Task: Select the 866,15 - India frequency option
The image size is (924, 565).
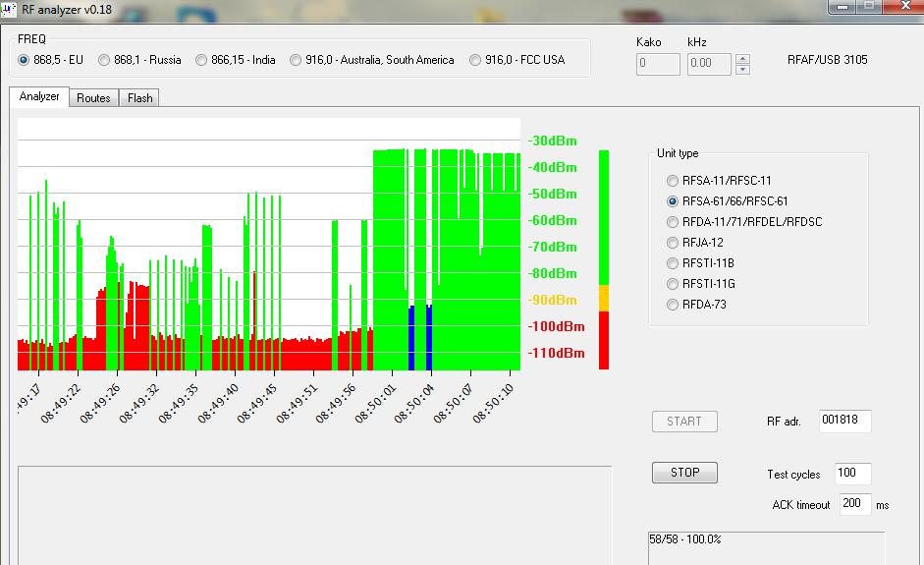Action: point(236,60)
